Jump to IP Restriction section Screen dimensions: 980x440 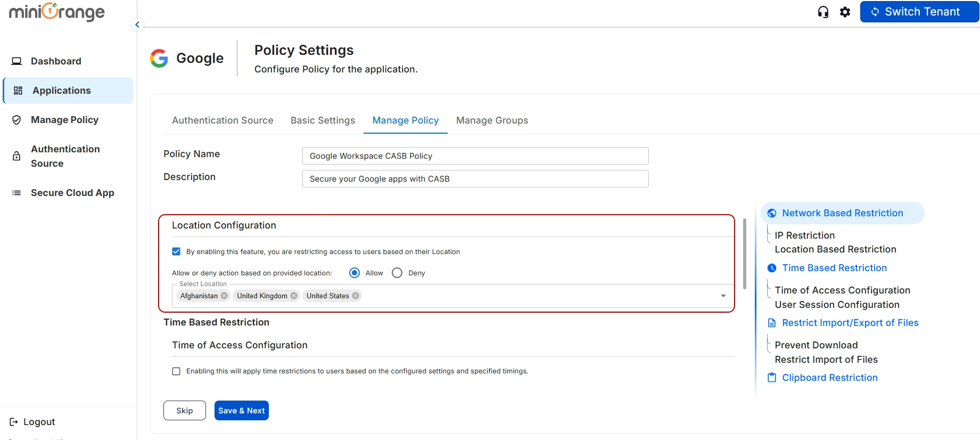click(x=805, y=235)
